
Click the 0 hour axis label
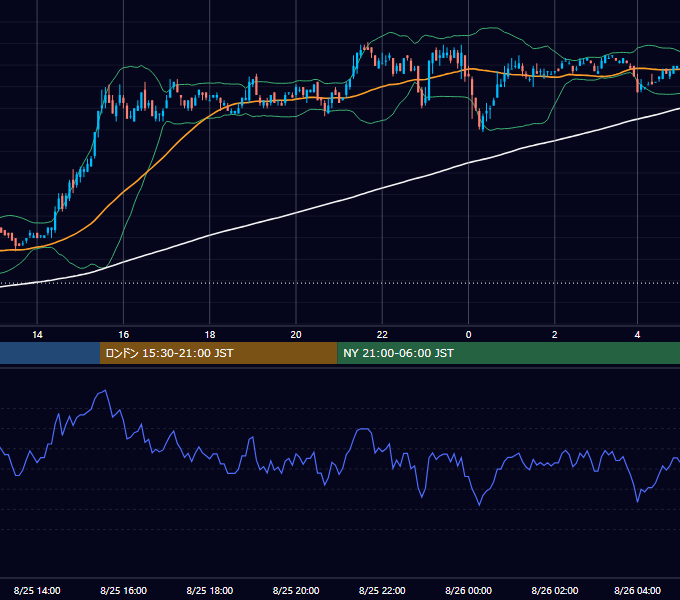(x=468, y=335)
